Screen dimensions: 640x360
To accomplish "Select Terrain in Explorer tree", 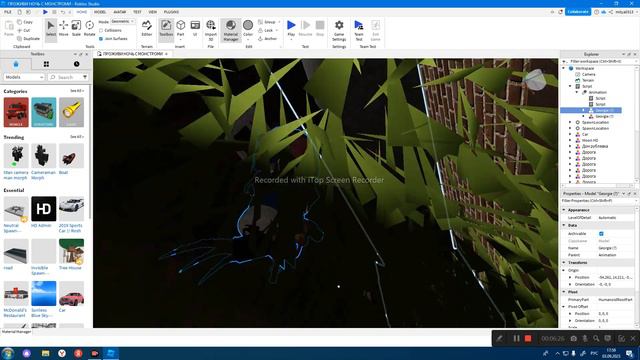I will (588, 80).
